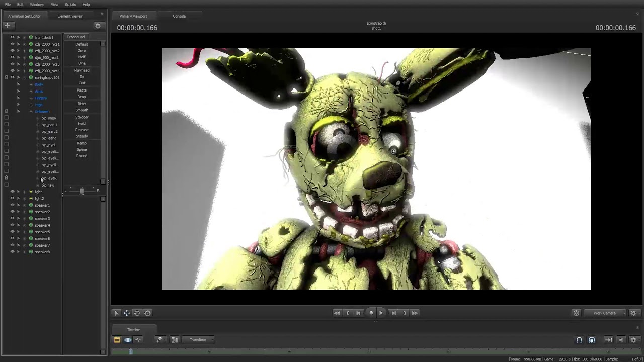Click the Spline preset
This screenshot has width=644, height=362.
pos(82,149)
